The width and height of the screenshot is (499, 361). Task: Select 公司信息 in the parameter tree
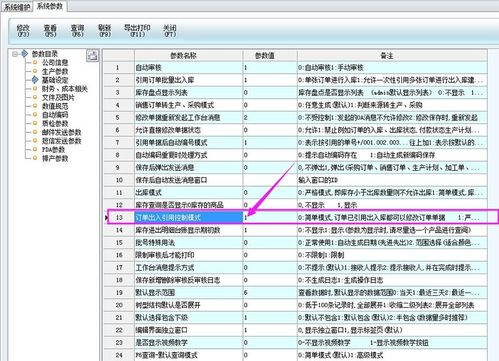tap(55, 62)
